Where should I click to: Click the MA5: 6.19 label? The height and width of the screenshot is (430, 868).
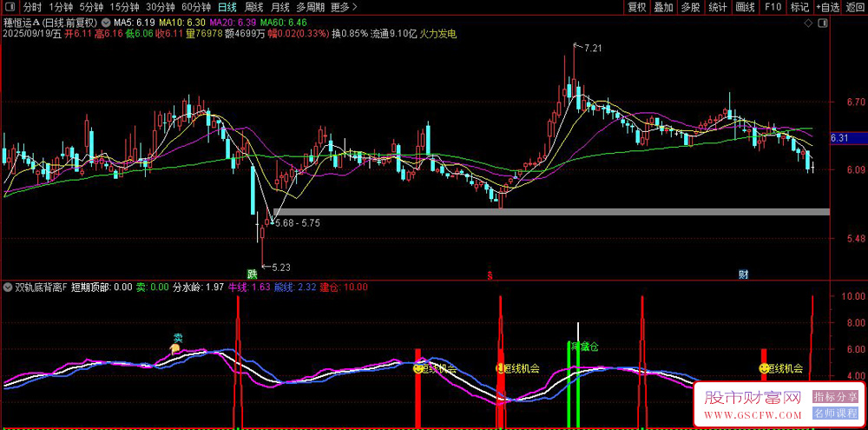135,23
